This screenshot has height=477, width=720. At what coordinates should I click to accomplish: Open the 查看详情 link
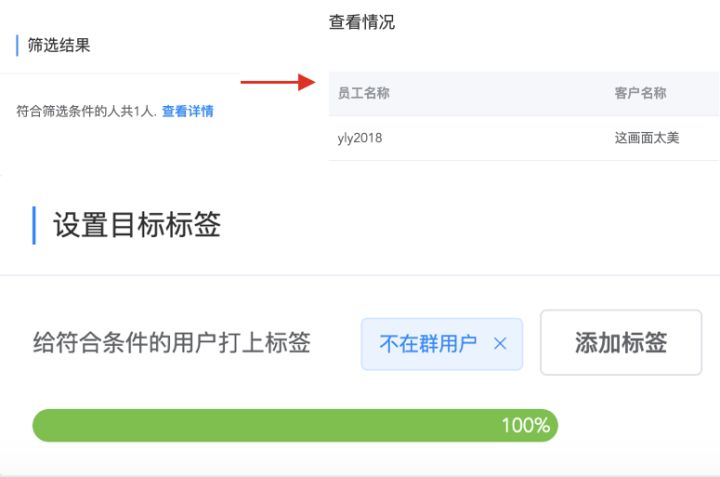point(188,111)
